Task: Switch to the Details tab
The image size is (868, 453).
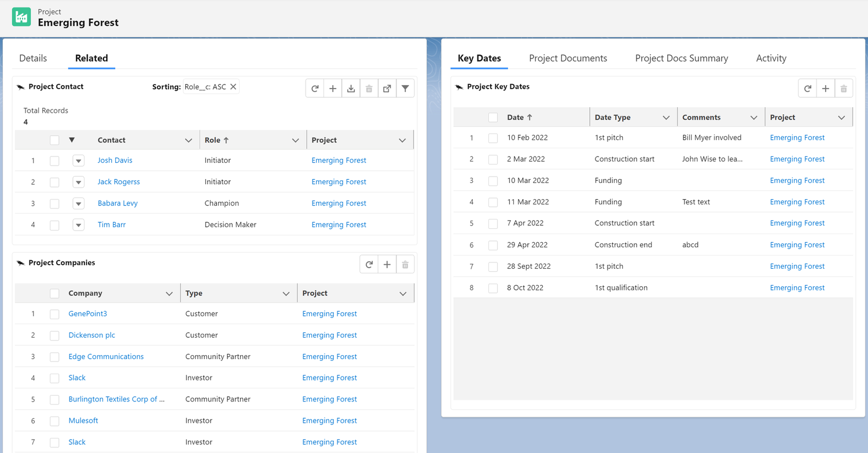Action: (x=33, y=58)
